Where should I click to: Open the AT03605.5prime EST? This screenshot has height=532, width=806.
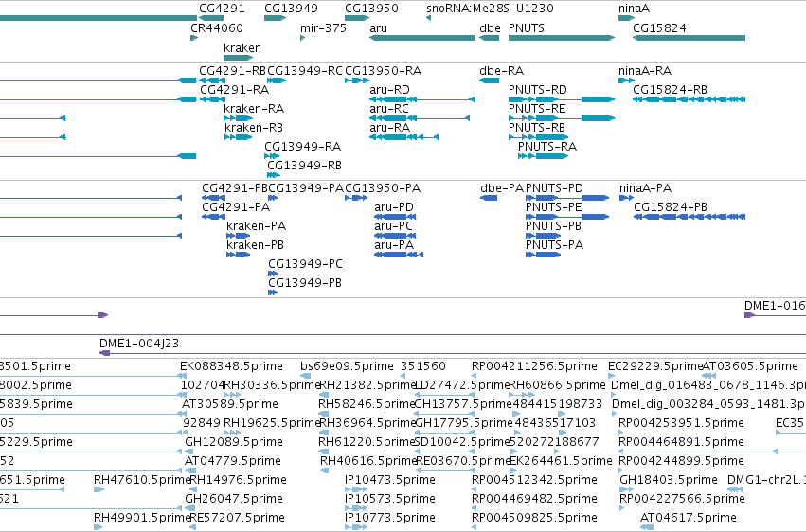tap(708, 376)
